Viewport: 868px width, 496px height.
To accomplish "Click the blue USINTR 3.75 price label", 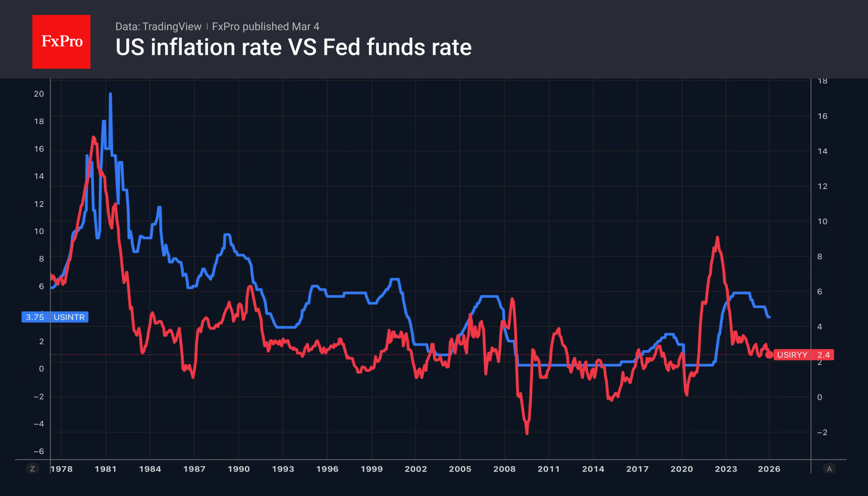I will pyautogui.click(x=55, y=317).
